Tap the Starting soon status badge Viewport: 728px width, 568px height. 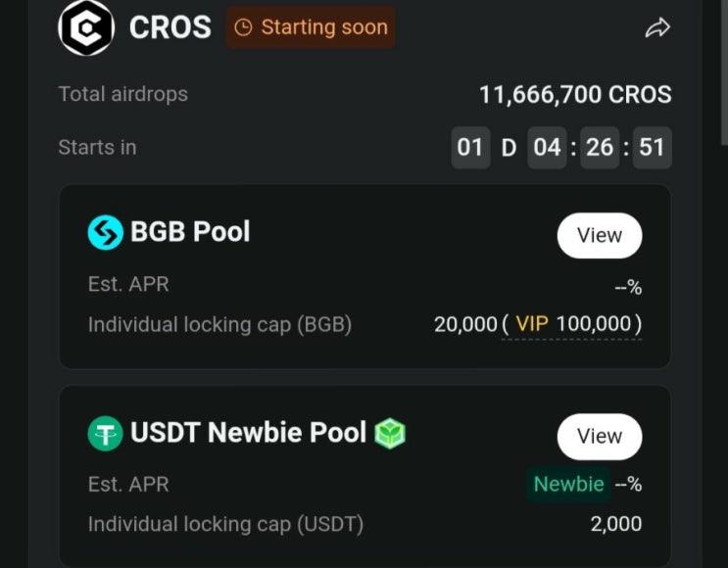(311, 27)
